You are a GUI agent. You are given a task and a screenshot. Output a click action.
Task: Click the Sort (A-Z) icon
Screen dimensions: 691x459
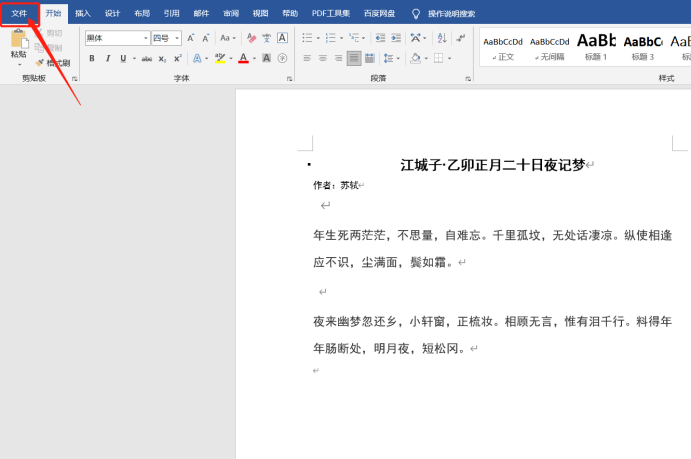[442, 38]
